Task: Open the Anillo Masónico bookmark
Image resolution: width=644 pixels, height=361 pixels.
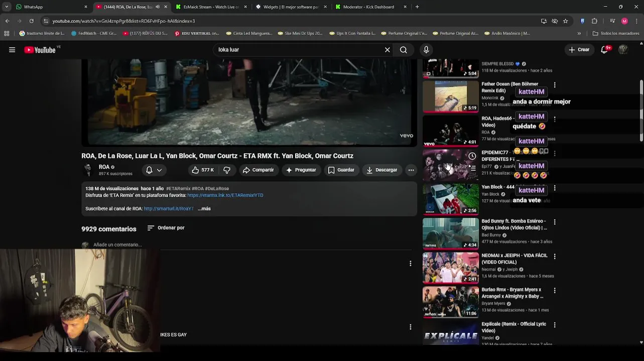Action: point(507,34)
